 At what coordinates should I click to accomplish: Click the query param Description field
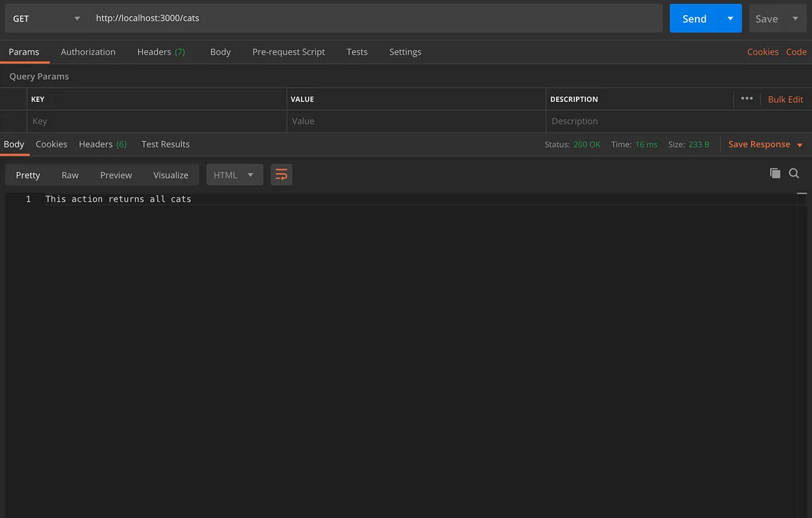pos(677,122)
